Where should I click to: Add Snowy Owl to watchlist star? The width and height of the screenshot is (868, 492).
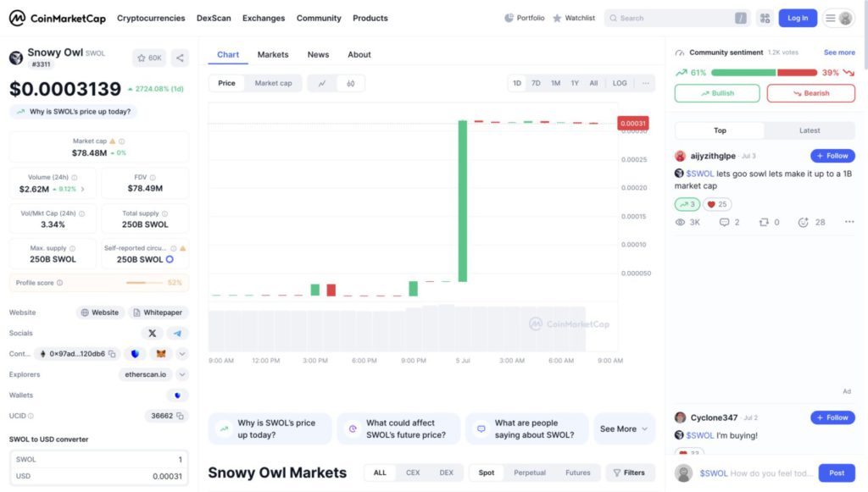[x=149, y=58]
